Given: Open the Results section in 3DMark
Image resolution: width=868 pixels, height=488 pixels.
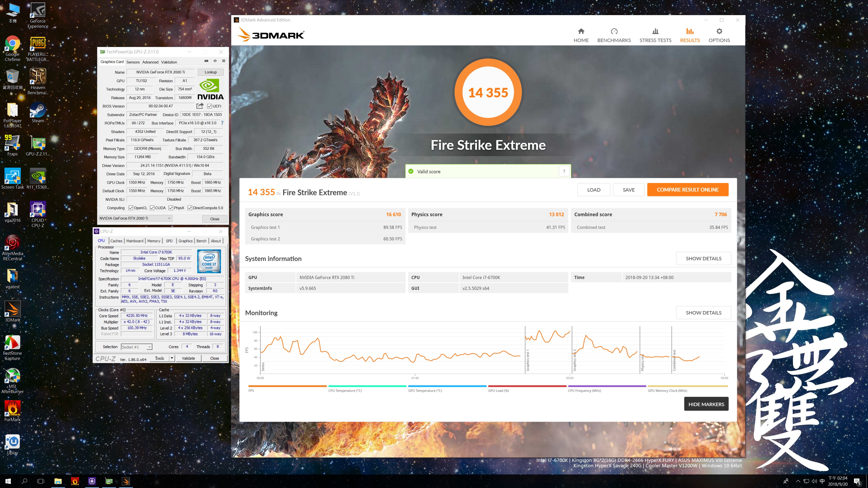Looking at the screenshot, I should pos(690,35).
